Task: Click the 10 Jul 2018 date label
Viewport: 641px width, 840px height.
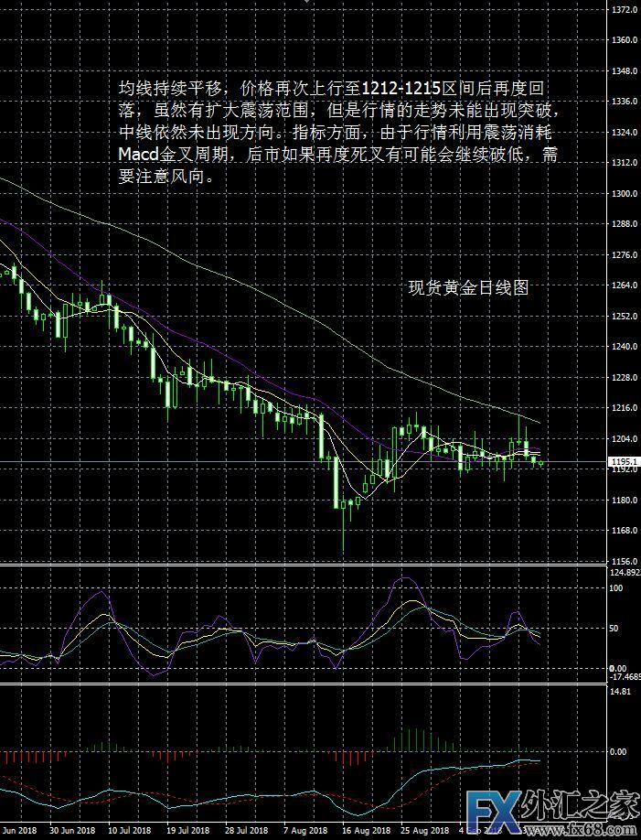Action: tap(129, 832)
